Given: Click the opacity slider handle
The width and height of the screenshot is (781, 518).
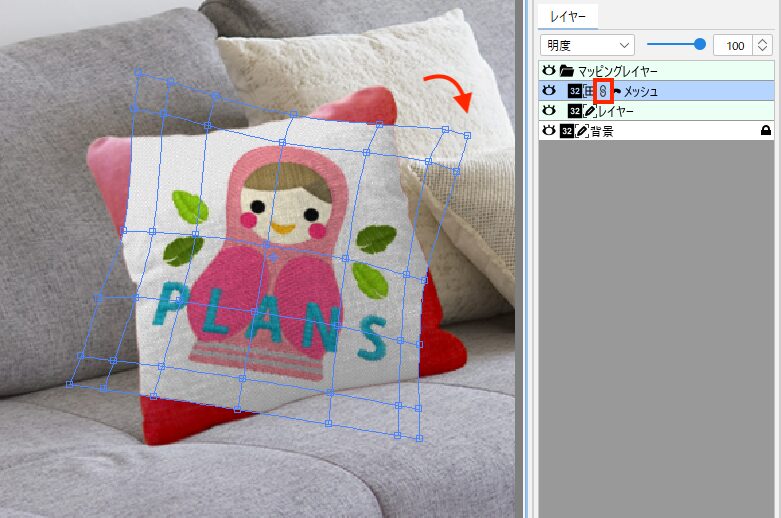Looking at the screenshot, I should (x=699, y=44).
